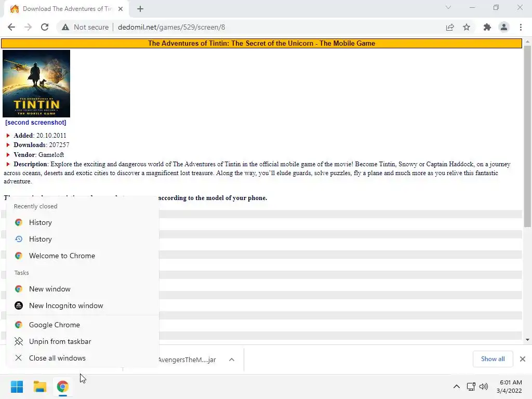Open Chrome's three-dot menu
Viewport: 532px width, 399px height.
pos(521,27)
